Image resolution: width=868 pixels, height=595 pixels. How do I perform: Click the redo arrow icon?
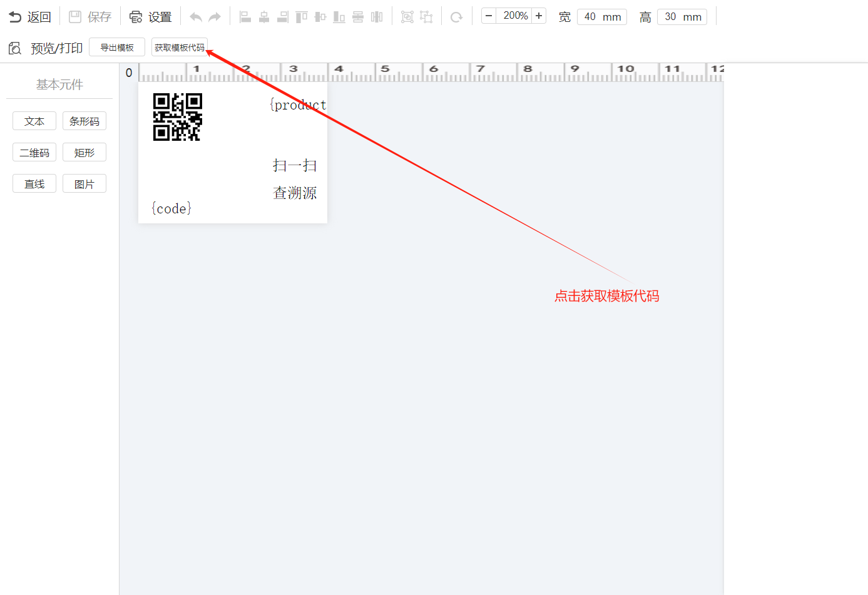215,17
